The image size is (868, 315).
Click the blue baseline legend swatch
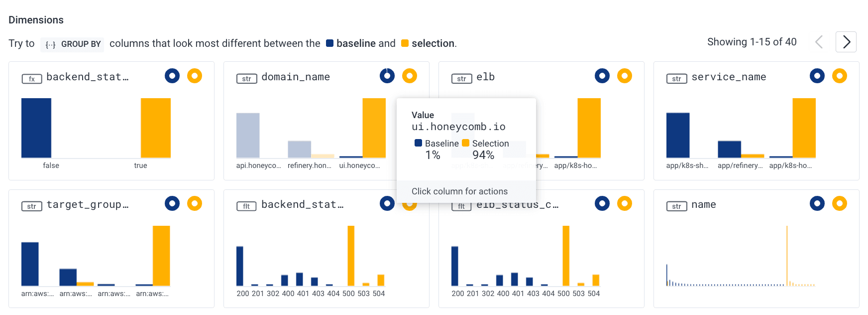tap(329, 43)
